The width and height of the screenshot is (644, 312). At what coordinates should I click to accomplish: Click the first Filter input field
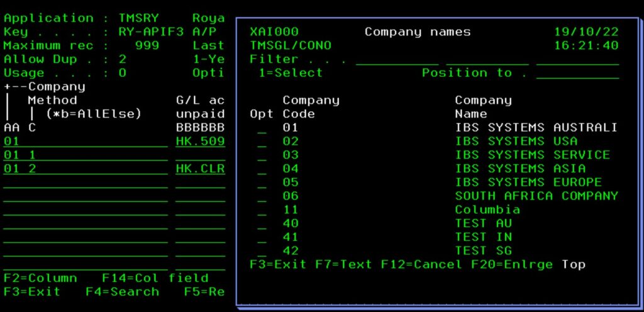coord(397,60)
